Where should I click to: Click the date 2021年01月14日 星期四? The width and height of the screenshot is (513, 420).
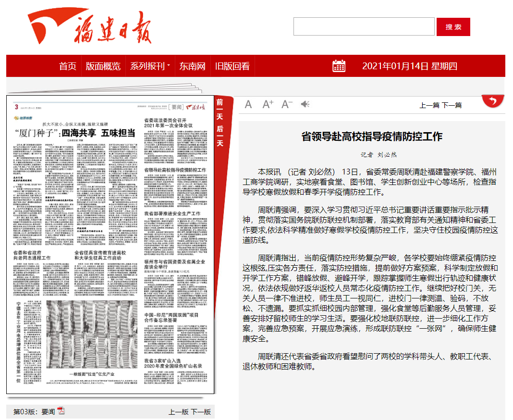click(410, 66)
